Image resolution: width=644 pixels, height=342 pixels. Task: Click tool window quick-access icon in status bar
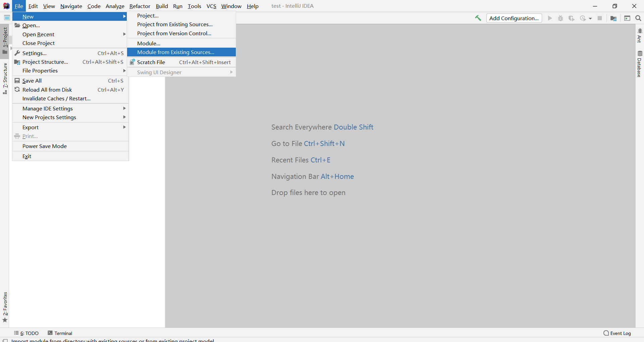click(x=5, y=340)
